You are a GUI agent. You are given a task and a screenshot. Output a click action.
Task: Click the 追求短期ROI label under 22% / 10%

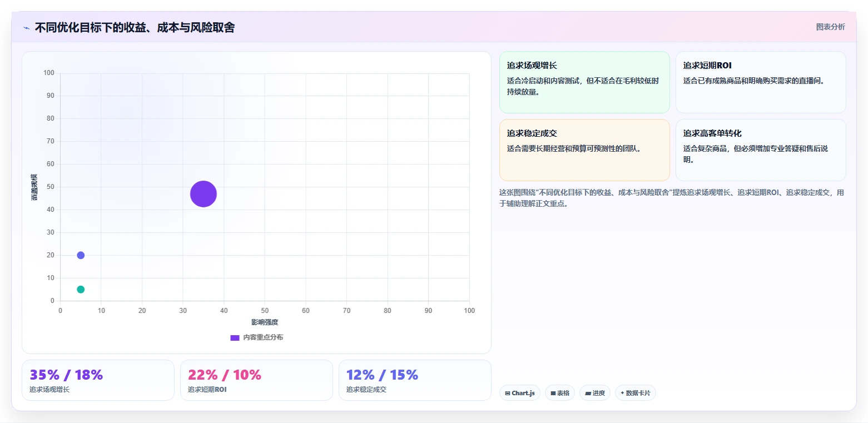click(x=207, y=390)
